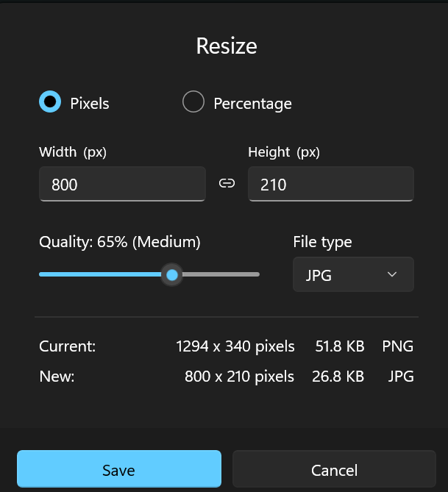The width and height of the screenshot is (448, 492).
Task: Select the Percentage radio button
Action: point(193,102)
